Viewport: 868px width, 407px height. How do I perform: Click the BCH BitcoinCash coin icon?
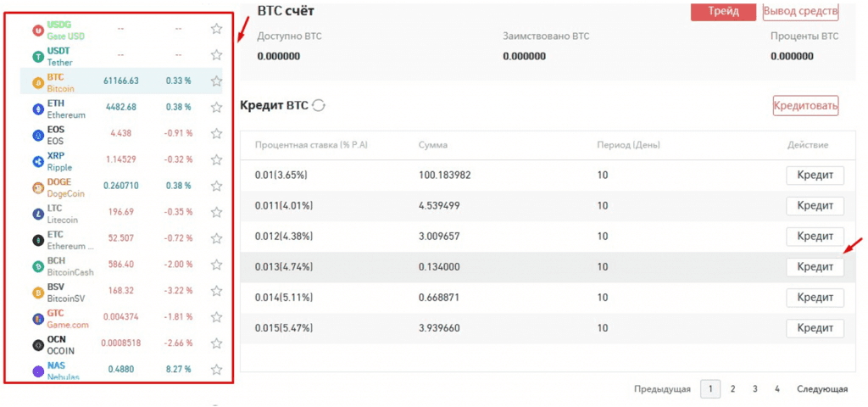(38, 266)
